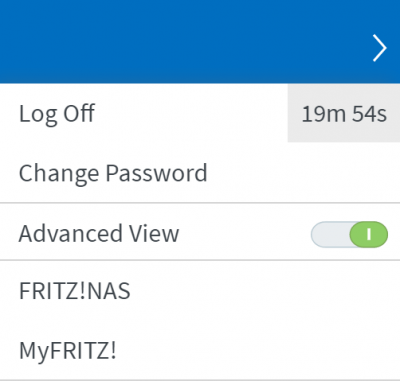Collapse the user menu using header chevron
Image resolution: width=400 pixels, height=381 pixels.
point(380,48)
